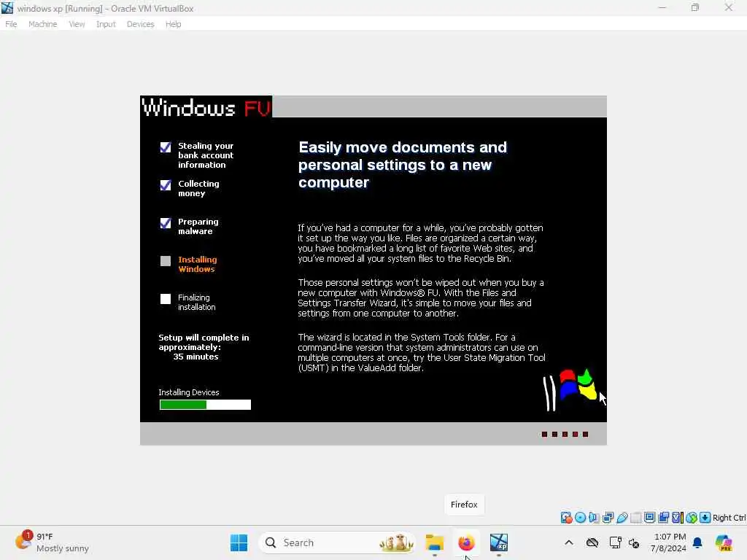Image resolution: width=747 pixels, height=560 pixels.
Task: Open the notifications bell icon
Action: (x=697, y=542)
